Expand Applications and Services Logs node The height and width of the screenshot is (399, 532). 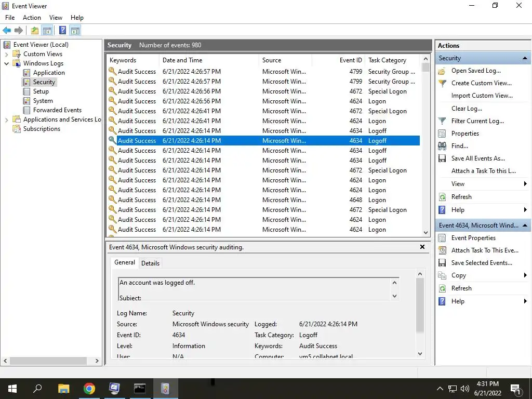pyautogui.click(x=6, y=119)
